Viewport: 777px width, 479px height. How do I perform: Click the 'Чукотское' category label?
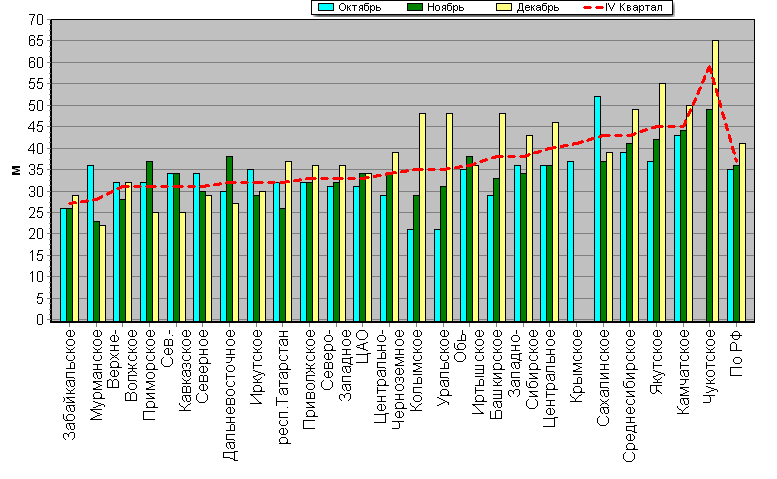[x=710, y=367]
